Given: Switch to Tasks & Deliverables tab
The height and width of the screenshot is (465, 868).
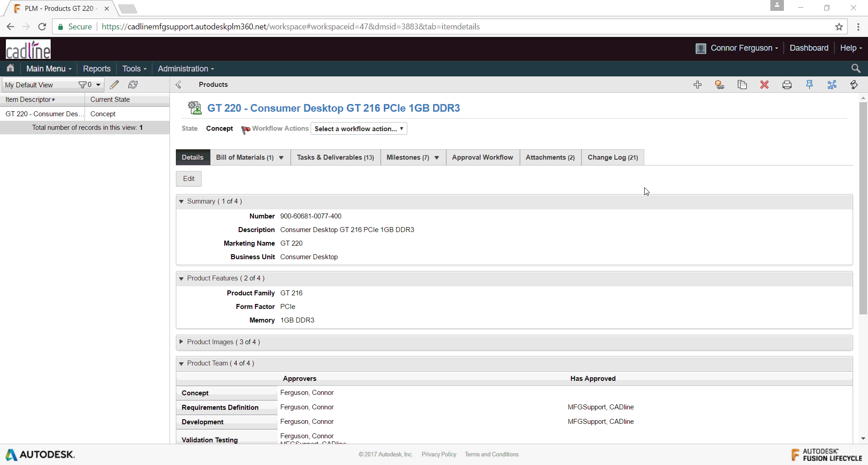Looking at the screenshot, I should click(x=335, y=157).
